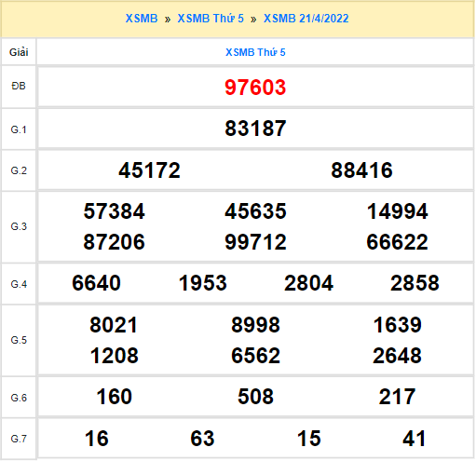476x461 pixels.
Task: Select fifth prize number 1639
Action: click(x=397, y=325)
